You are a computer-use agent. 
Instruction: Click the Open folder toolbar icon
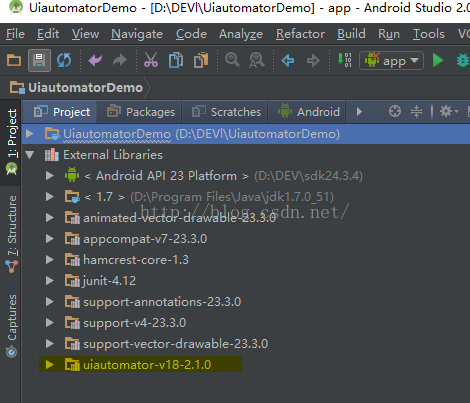(14, 60)
